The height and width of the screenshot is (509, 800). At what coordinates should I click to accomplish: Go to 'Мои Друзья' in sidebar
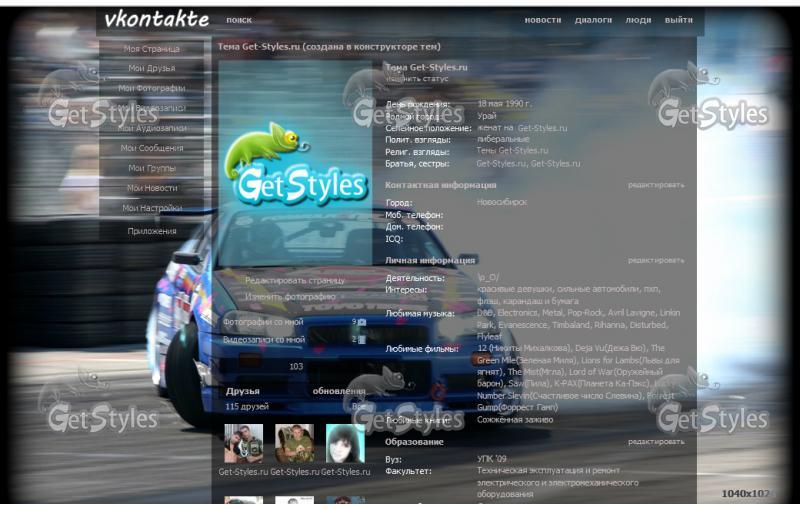[x=152, y=68]
